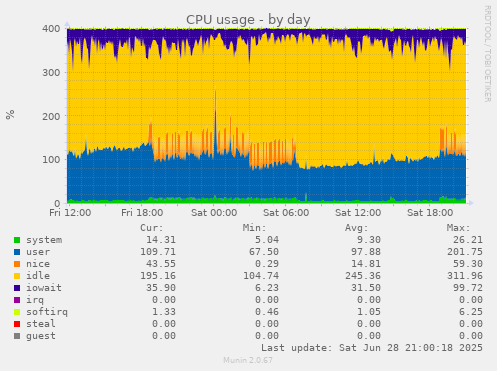The height and width of the screenshot is (371, 497).
Task: Click the 100 y-axis label
Action: (51, 160)
